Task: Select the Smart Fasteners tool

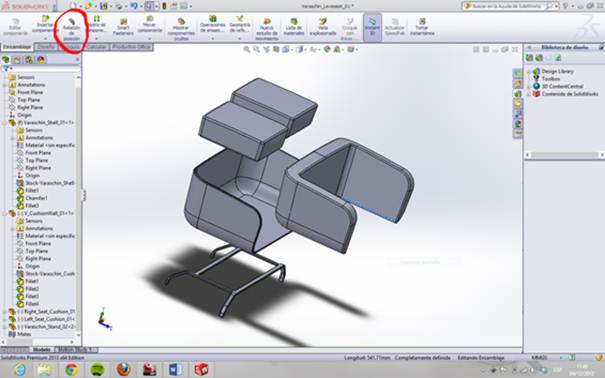Action: [x=123, y=27]
